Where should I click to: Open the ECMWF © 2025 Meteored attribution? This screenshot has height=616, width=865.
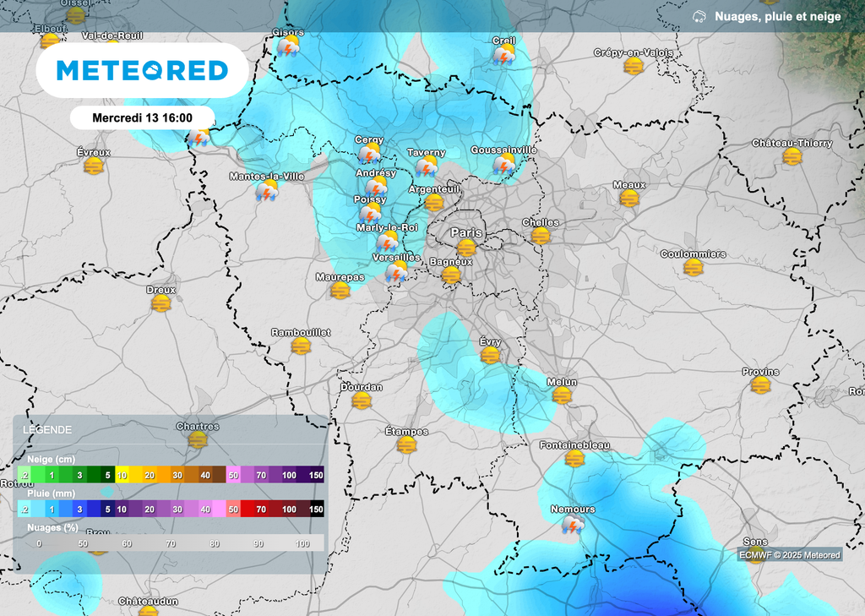(x=788, y=556)
